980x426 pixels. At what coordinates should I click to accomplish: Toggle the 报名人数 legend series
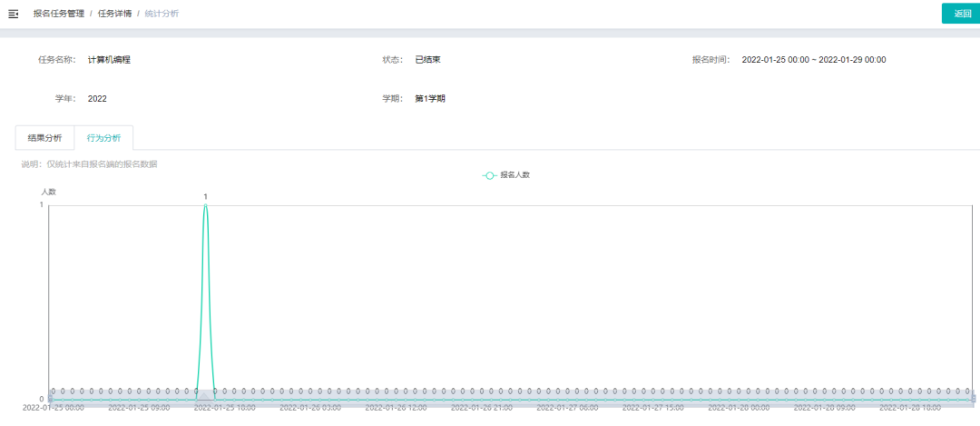pyautogui.click(x=506, y=175)
